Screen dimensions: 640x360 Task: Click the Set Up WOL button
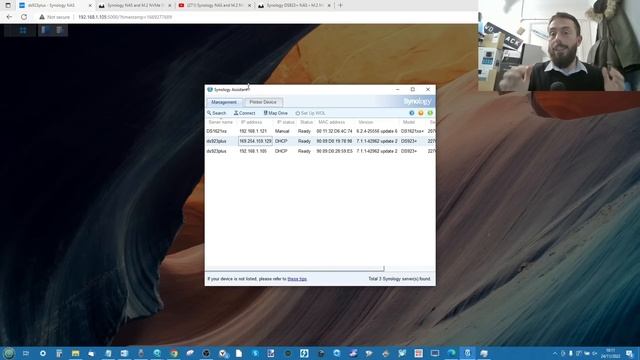click(x=310, y=113)
